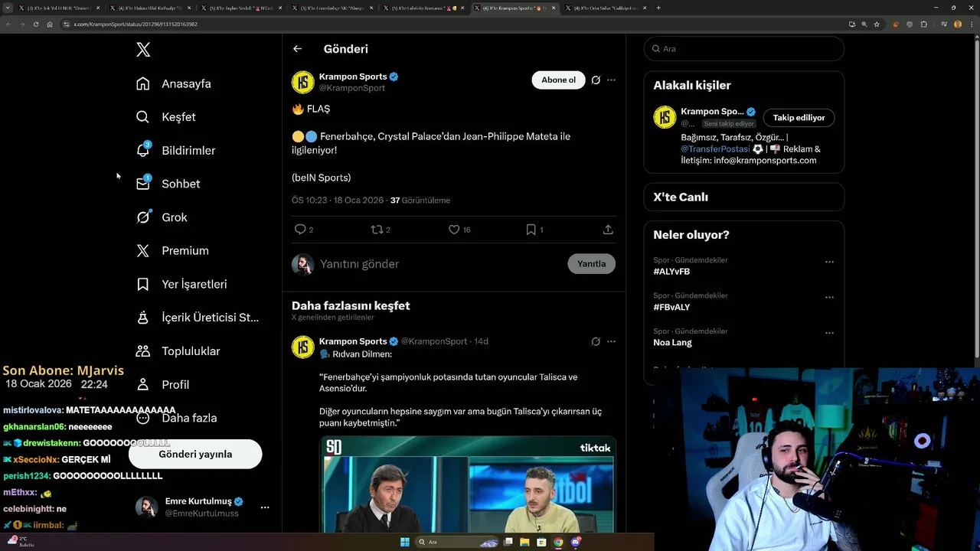This screenshot has height=551, width=980.
Task: Open Task View in taskbar
Action: pyautogui.click(x=508, y=542)
